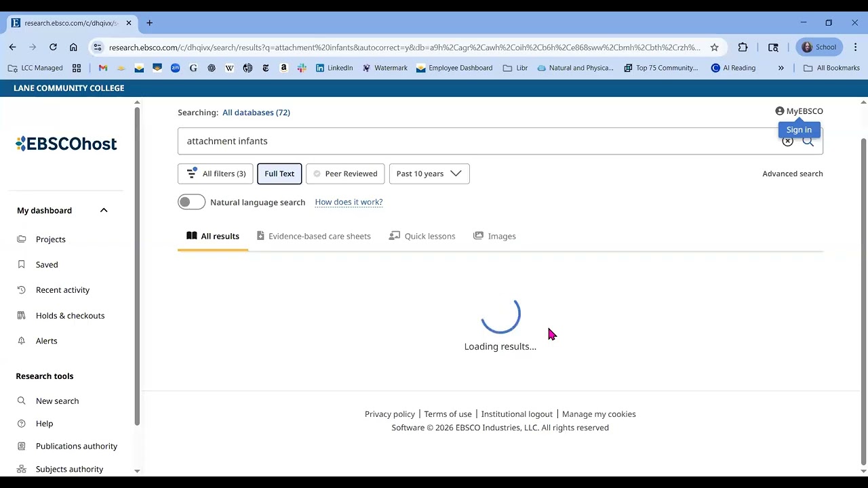
Task: Open Watermark bookmark
Action: pos(385,68)
